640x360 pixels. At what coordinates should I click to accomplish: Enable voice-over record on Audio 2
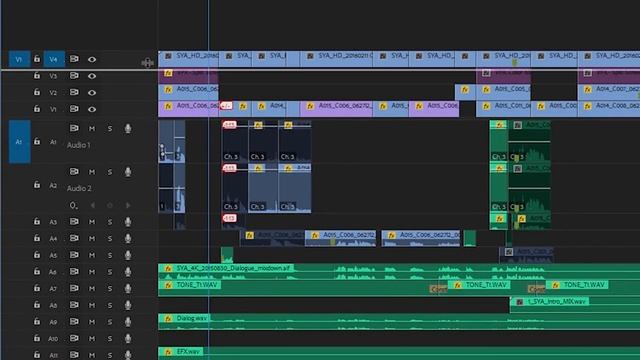[x=128, y=172]
